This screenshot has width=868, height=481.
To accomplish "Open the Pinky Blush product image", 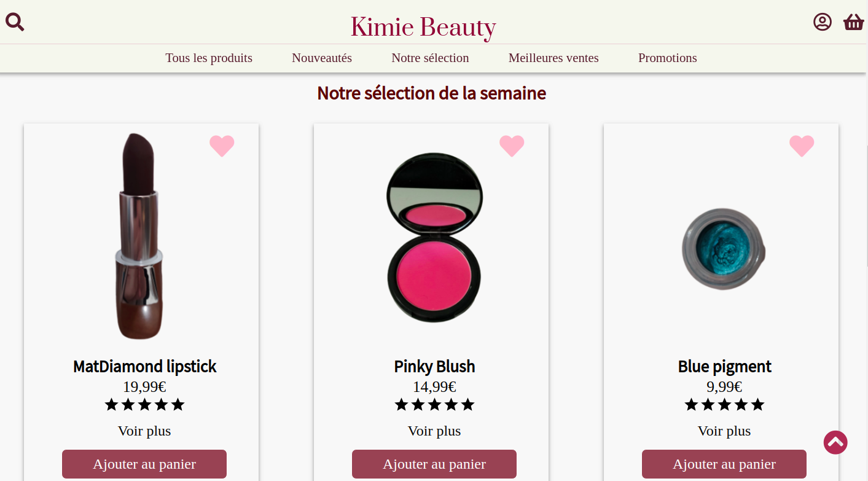I will pos(434,237).
